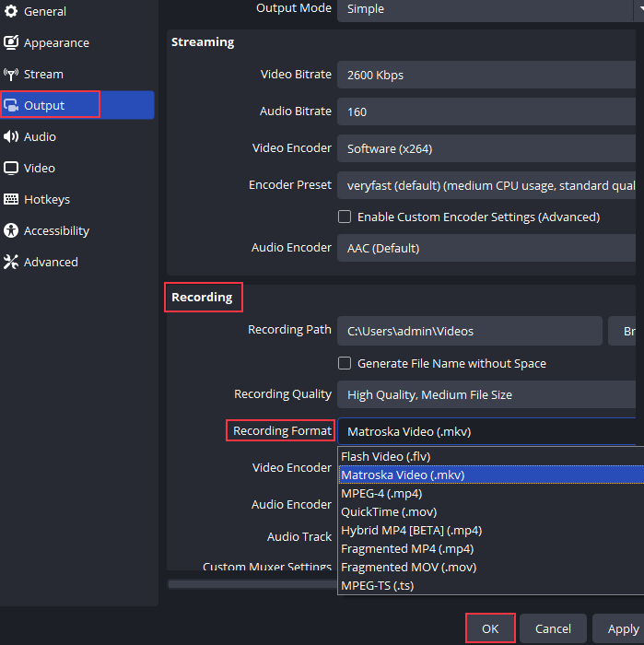Click the Audio speaker icon
Image resolution: width=644 pixels, height=645 pixels.
click(x=11, y=137)
